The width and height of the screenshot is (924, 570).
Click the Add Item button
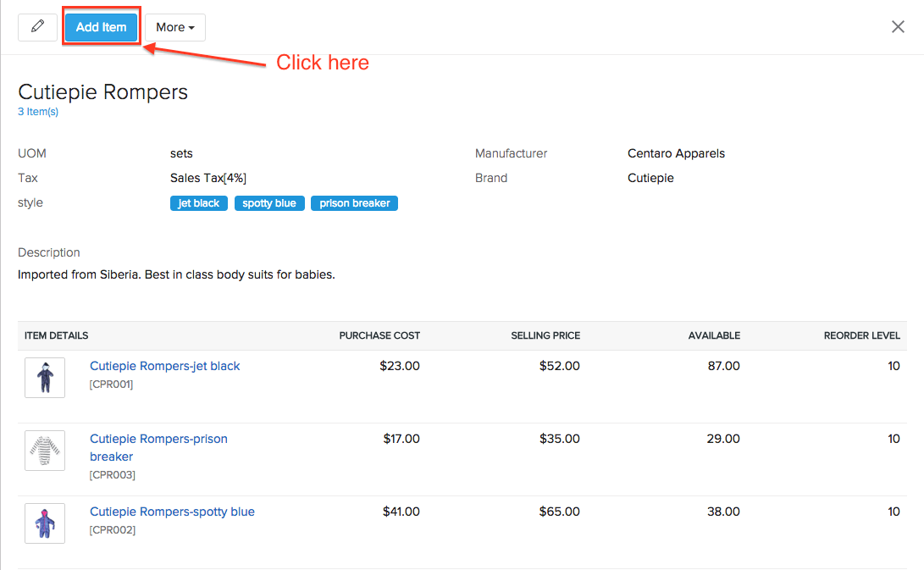[x=101, y=26]
